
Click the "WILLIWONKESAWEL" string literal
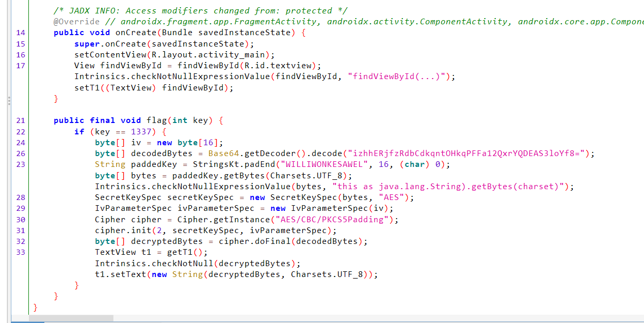click(313, 164)
